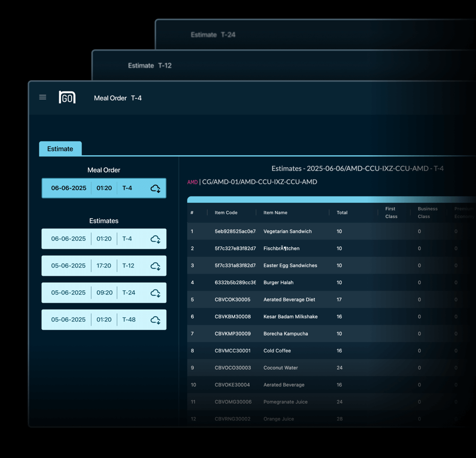Open the Estimate T-24 background window
This screenshot has height=458, width=476.
213,34
